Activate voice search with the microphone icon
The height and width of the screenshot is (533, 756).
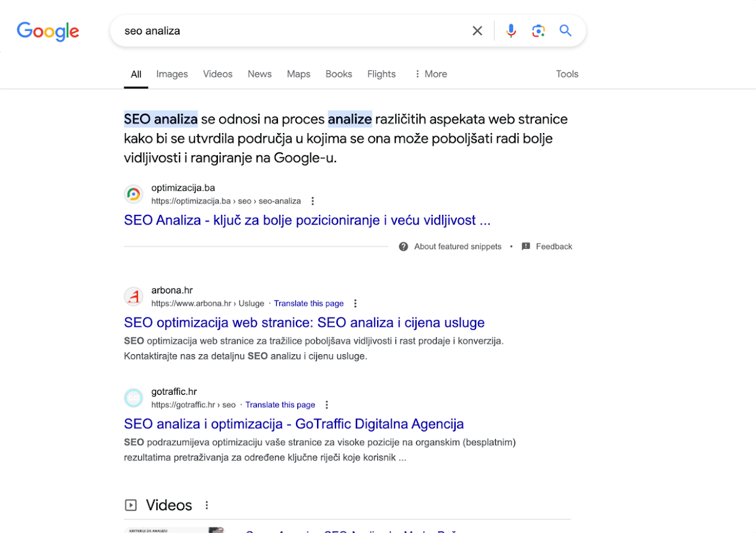tap(510, 30)
